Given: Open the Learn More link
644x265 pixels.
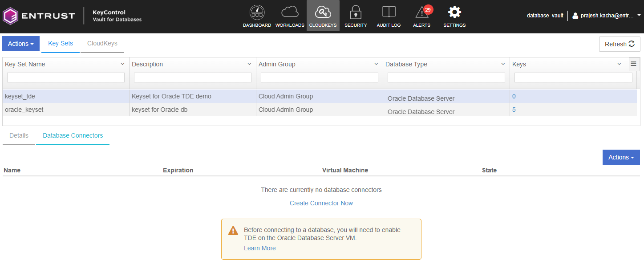Looking at the screenshot, I should pos(259,248).
